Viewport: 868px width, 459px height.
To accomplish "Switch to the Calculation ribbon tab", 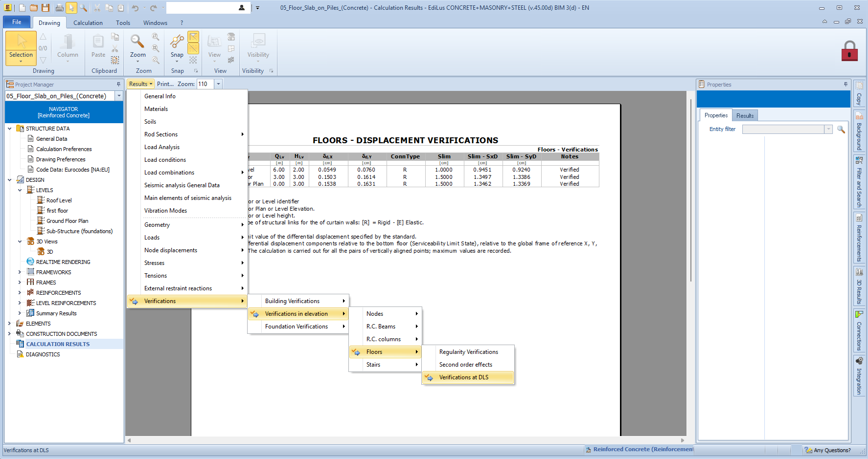I will pyautogui.click(x=88, y=23).
